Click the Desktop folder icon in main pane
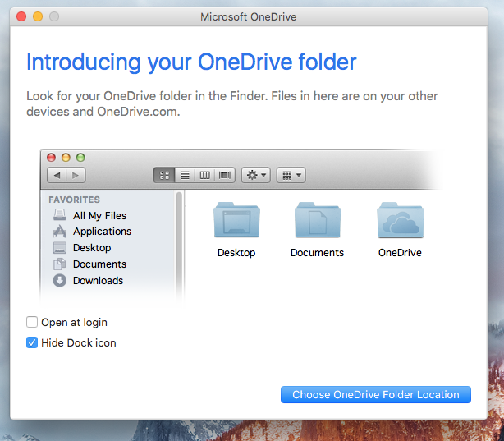 [x=236, y=220]
